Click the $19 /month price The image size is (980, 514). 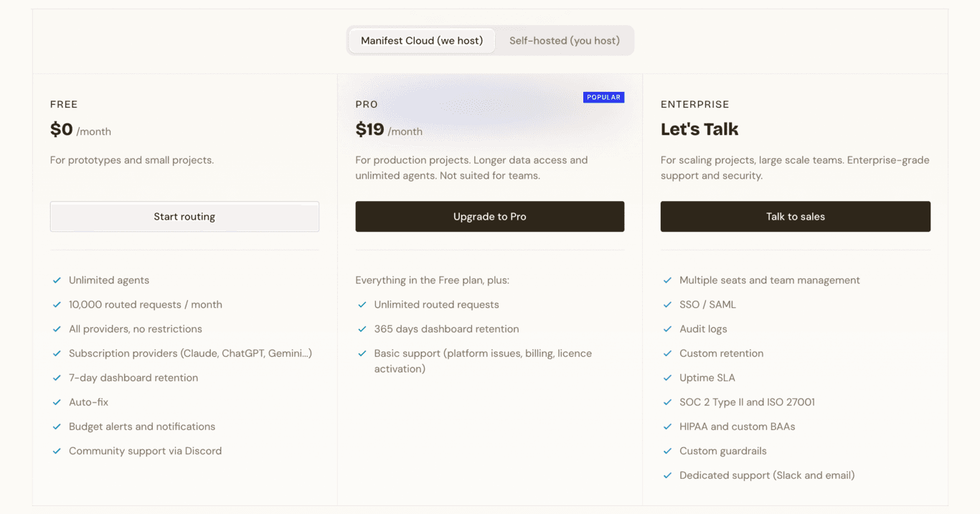pyautogui.click(x=389, y=130)
